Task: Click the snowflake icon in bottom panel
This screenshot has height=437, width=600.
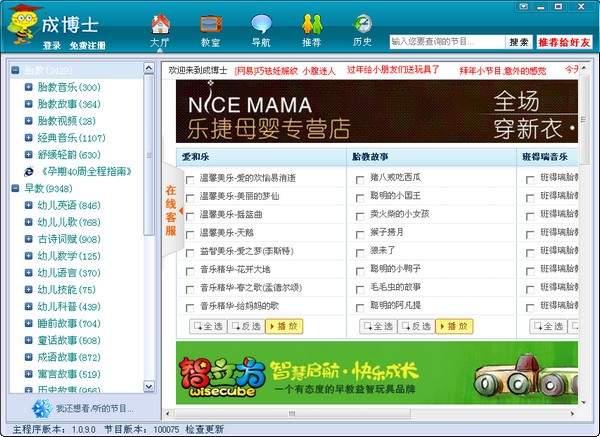Action: 41,408
